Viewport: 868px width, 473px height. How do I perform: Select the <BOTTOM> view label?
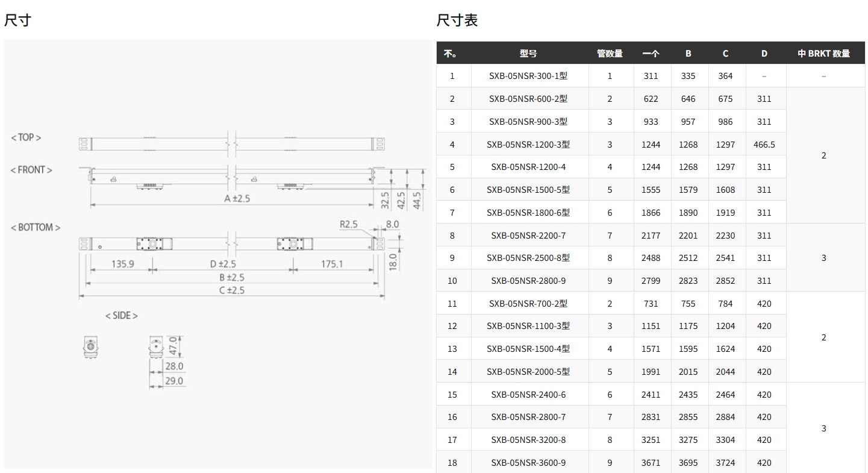[36, 227]
